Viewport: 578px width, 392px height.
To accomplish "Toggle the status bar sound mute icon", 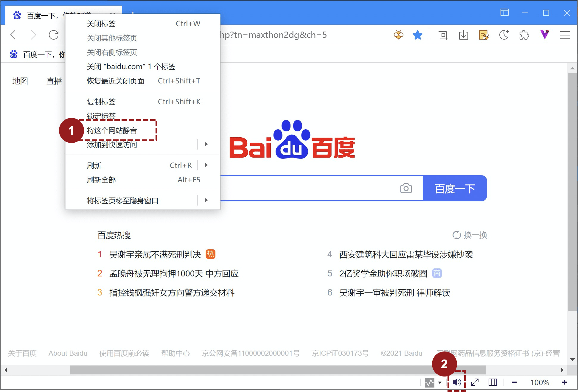I will [x=457, y=382].
